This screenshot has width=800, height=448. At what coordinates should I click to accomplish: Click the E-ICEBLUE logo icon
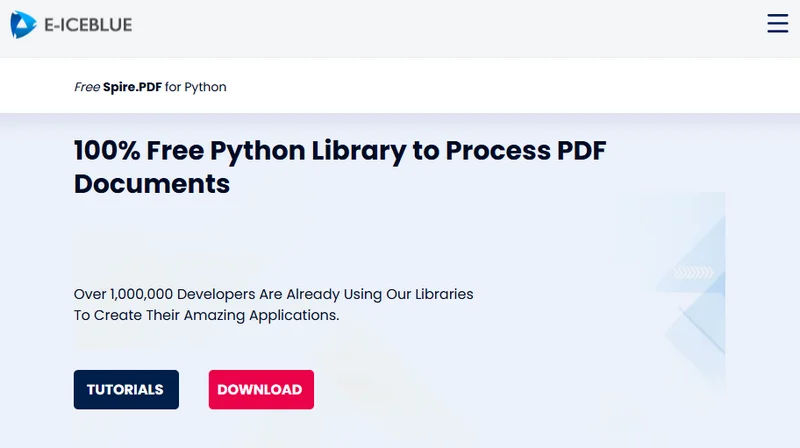pos(23,24)
